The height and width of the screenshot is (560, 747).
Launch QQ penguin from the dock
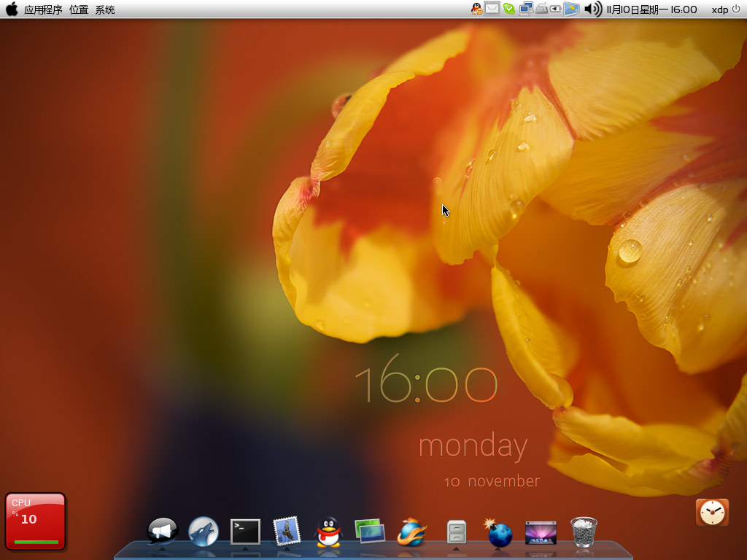[x=329, y=532]
